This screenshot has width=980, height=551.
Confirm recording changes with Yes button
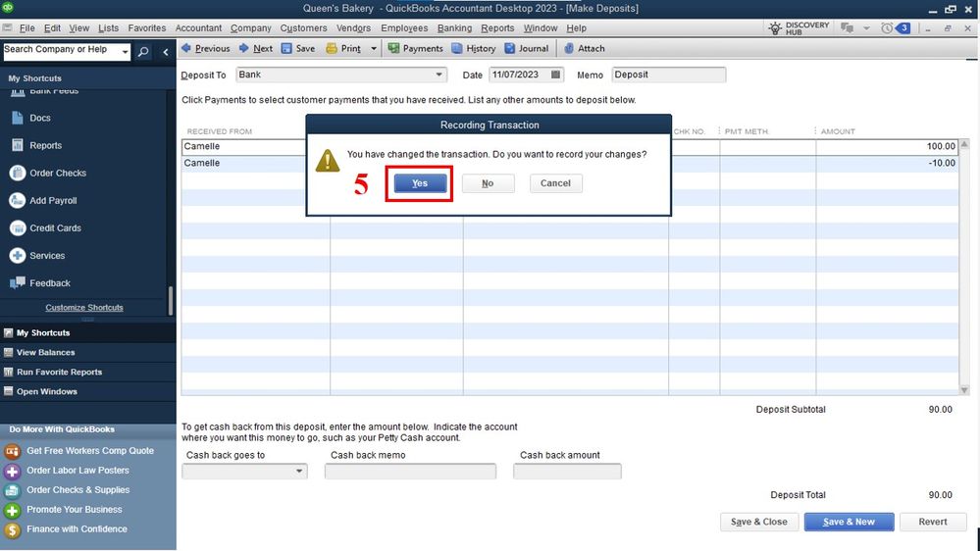point(420,183)
